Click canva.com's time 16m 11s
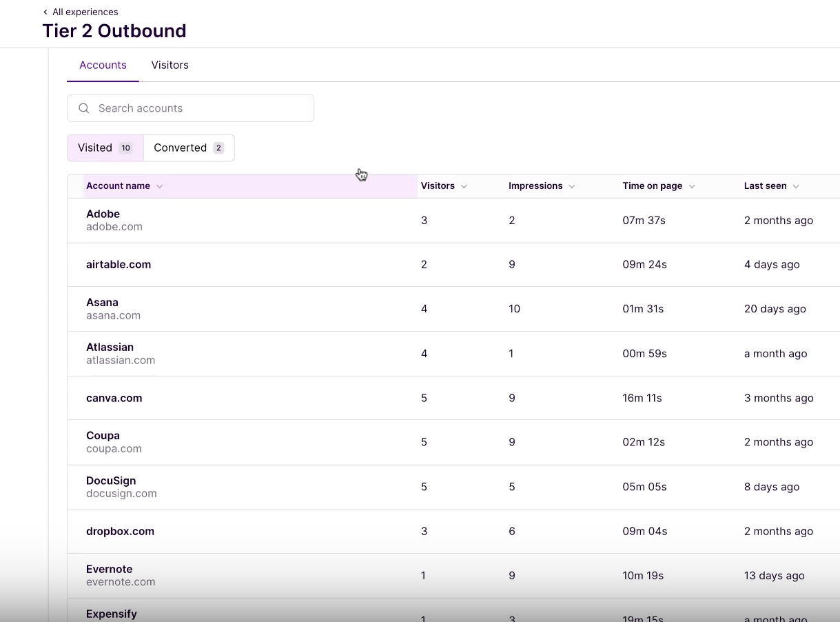840x622 pixels. pyautogui.click(x=642, y=398)
